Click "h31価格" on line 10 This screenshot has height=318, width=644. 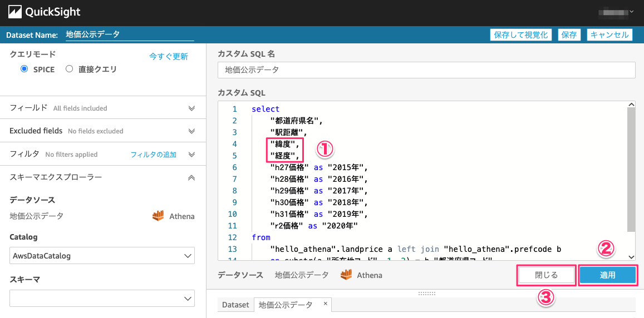point(289,214)
